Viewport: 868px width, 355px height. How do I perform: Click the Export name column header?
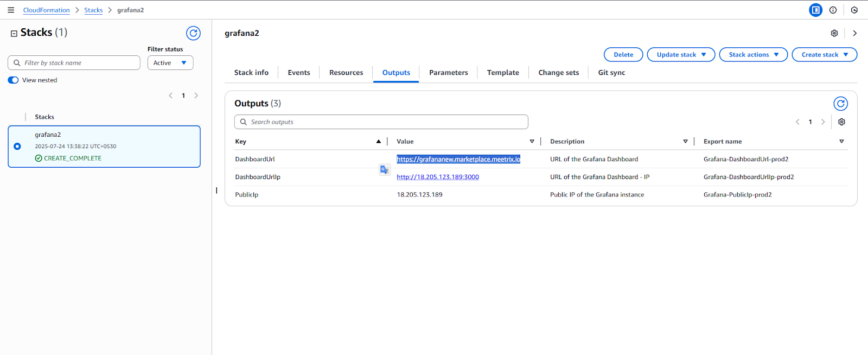tap(723, 142)
